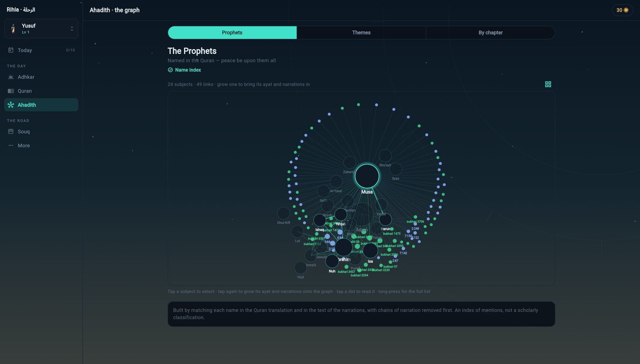Select the Isa prophet node
The image size is (640, 364).
tap(370, 250)
